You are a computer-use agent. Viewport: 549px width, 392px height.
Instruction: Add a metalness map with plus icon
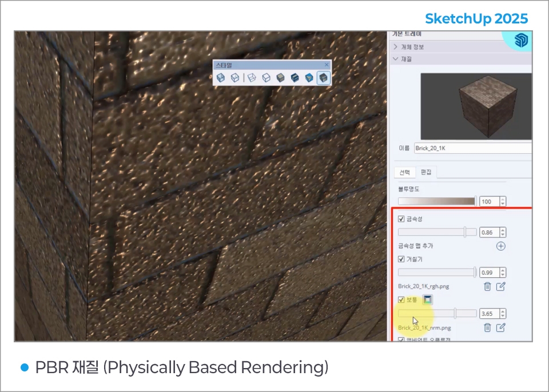[501, 246]
